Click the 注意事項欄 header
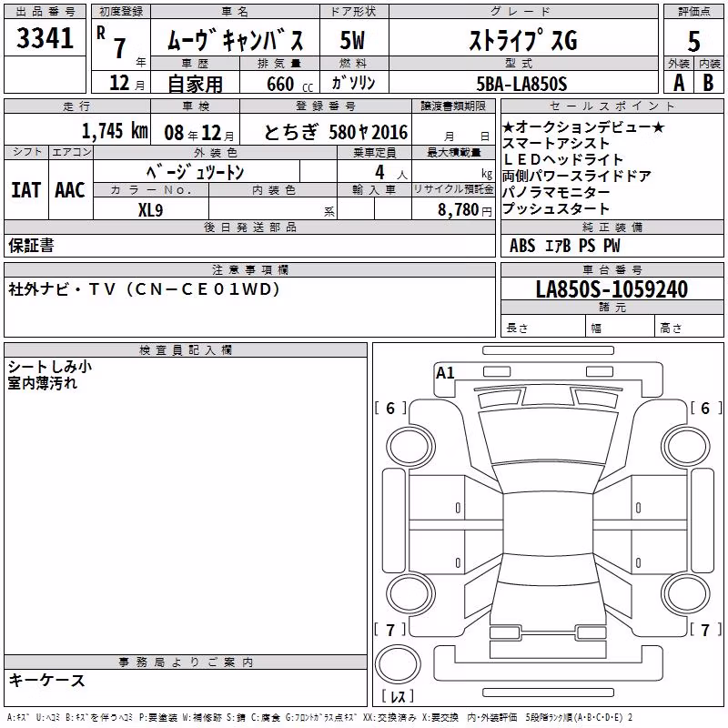The height and width of the screenshot is (728, 728). tap(249, 269)
